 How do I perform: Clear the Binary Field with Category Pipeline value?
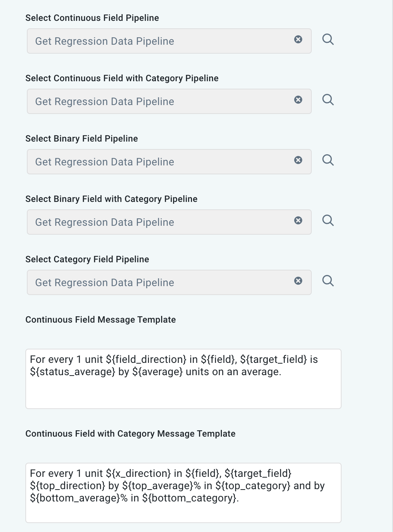tap(298, 220)
